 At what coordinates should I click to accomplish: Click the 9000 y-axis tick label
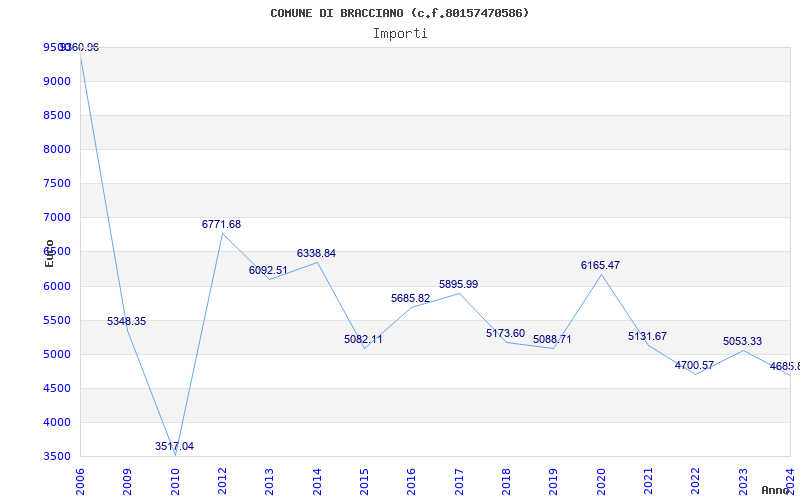[57, 82]
